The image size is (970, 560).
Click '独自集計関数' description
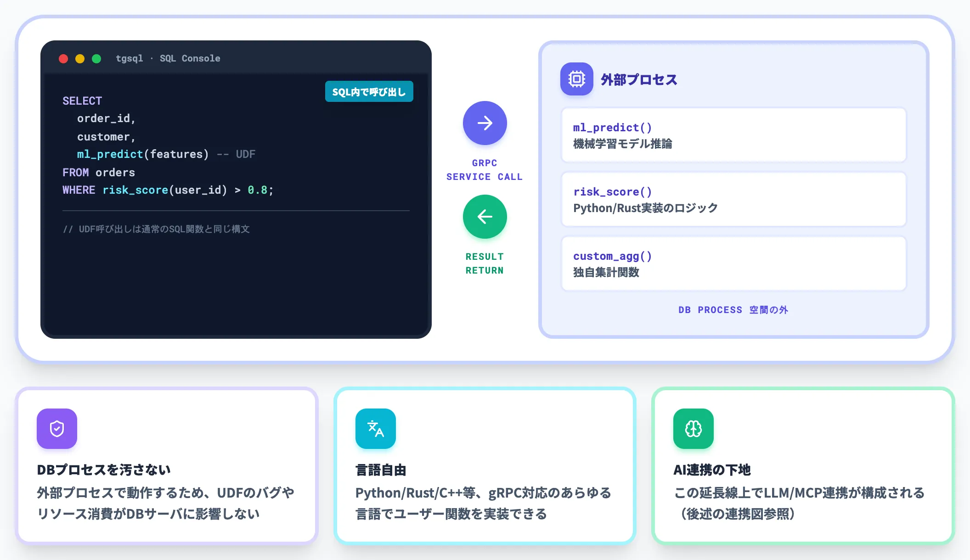click(x=606, y=272)
